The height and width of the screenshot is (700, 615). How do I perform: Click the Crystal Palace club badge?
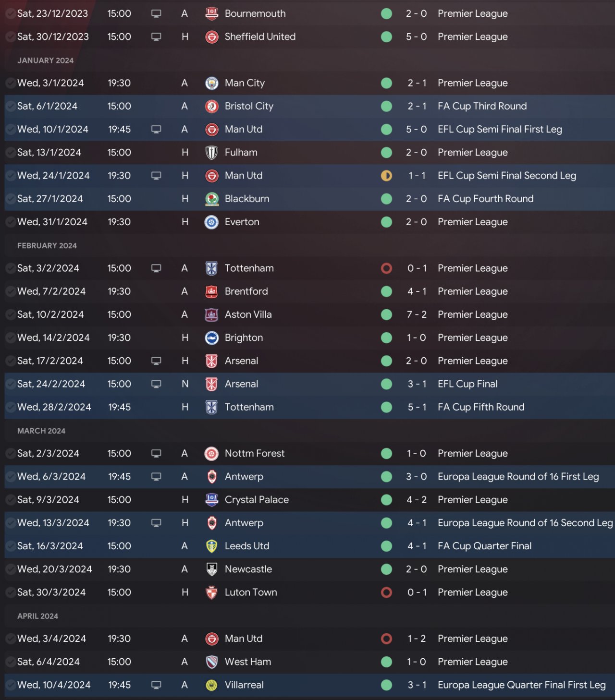[x=211, y=500]
